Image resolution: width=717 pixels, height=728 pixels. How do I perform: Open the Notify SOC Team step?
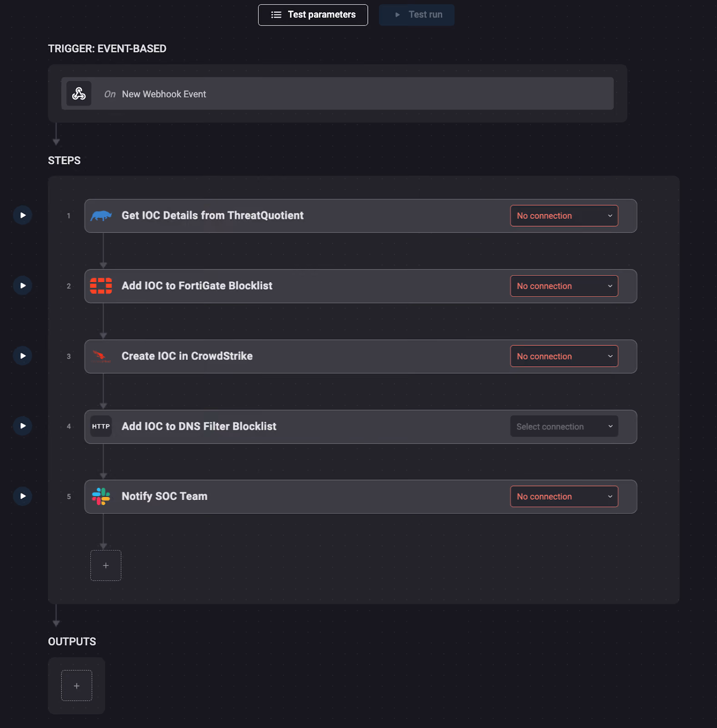point(361,496)
